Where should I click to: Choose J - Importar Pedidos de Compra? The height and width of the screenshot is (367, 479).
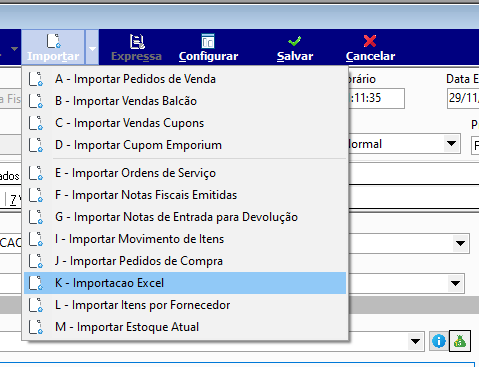click(185, 261)
